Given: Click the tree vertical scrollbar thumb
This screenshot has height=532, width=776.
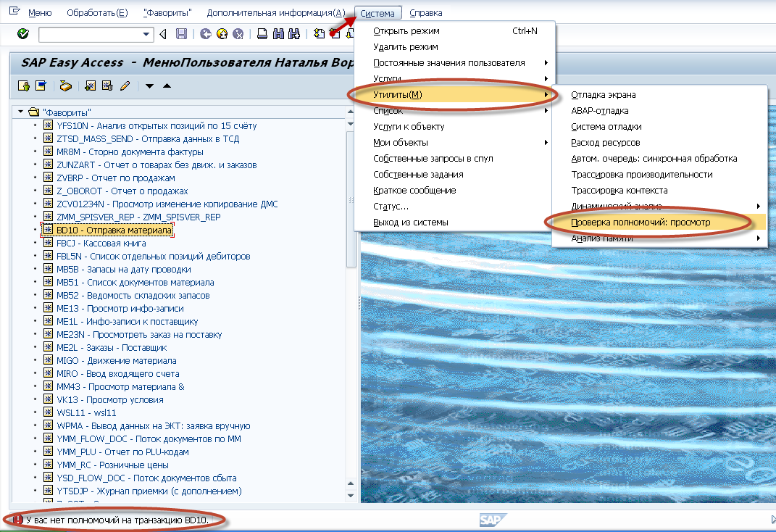Looking at the screenshot, I should [351, 199].
